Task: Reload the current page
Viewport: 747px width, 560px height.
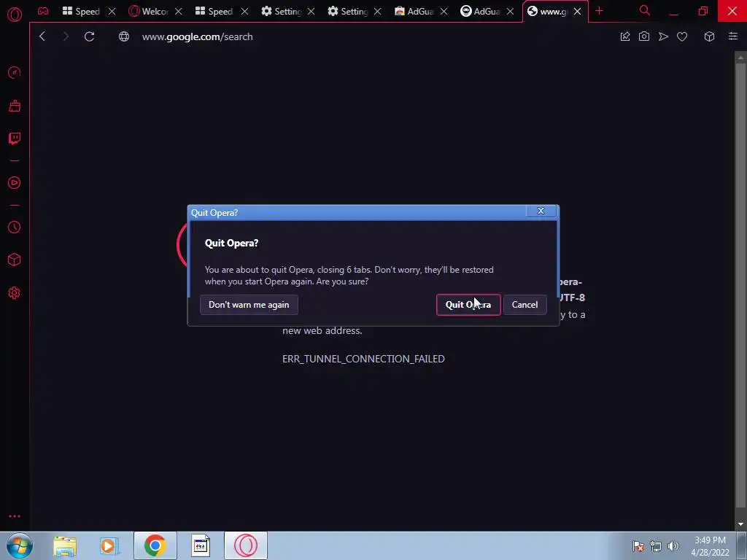Action: pyautogui.click(x=90, y=36)
